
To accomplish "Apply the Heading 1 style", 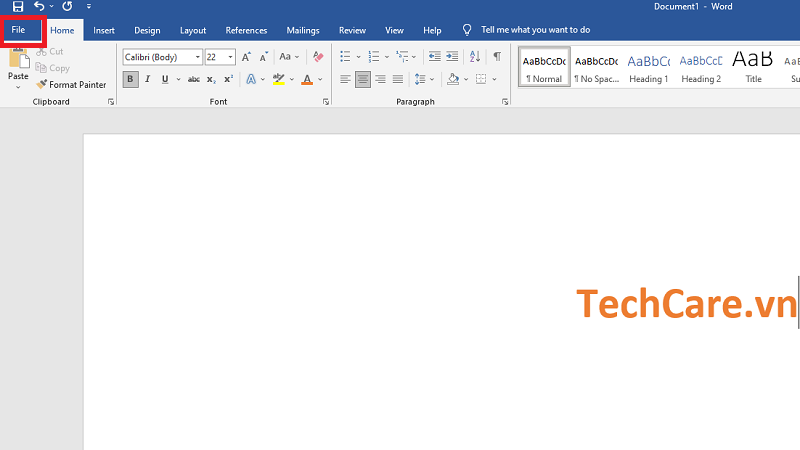I will (x=648, y=67).
